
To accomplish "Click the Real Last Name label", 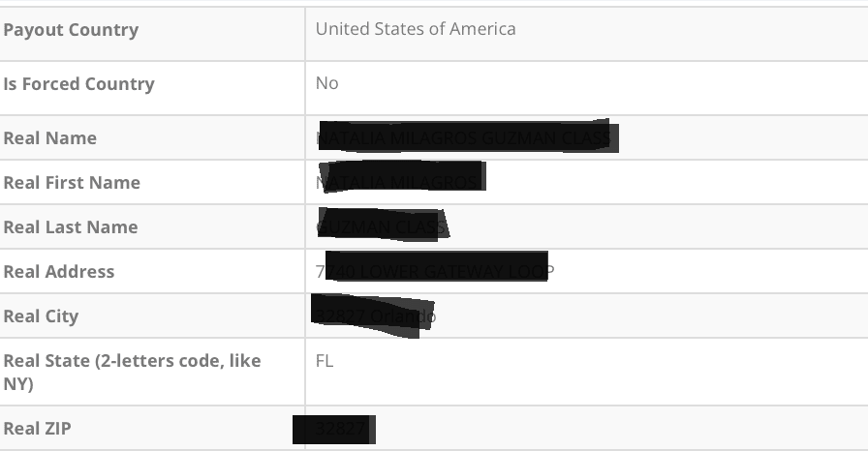I will 71,227.
